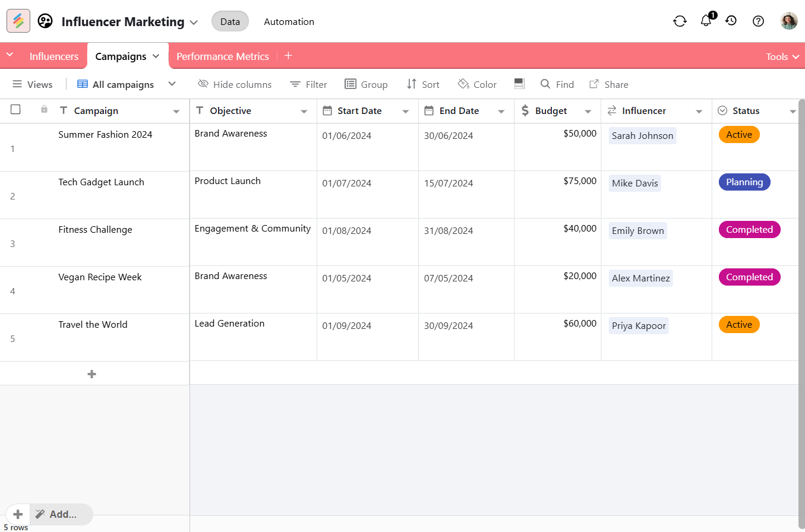Viewport: 805px width, 532px height.
Task: Open the Views sidebar toggle
Action: tap(33, 84)
